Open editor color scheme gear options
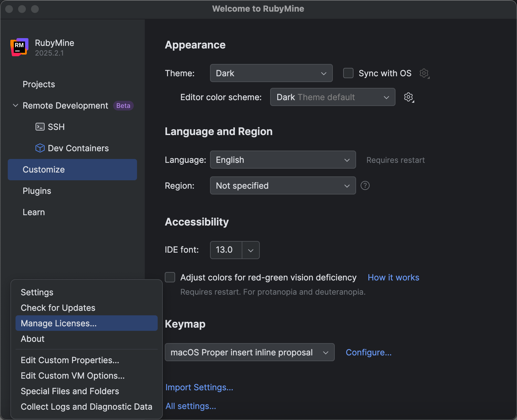Screen dimensions: 517x420 (x=409, y=97)
